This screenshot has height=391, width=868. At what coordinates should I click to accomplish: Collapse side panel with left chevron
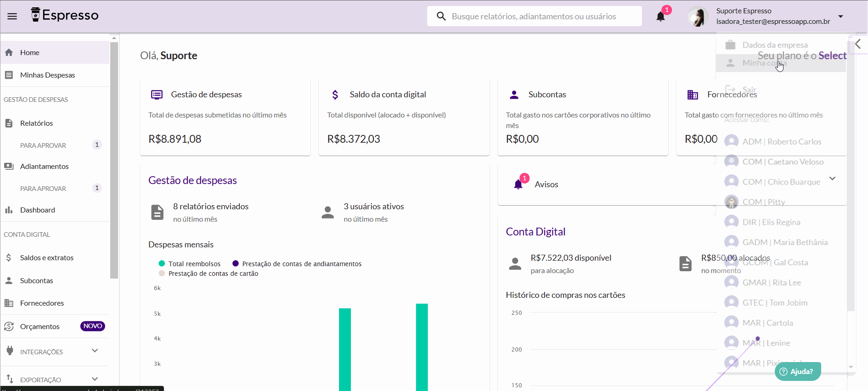[858, 45]
